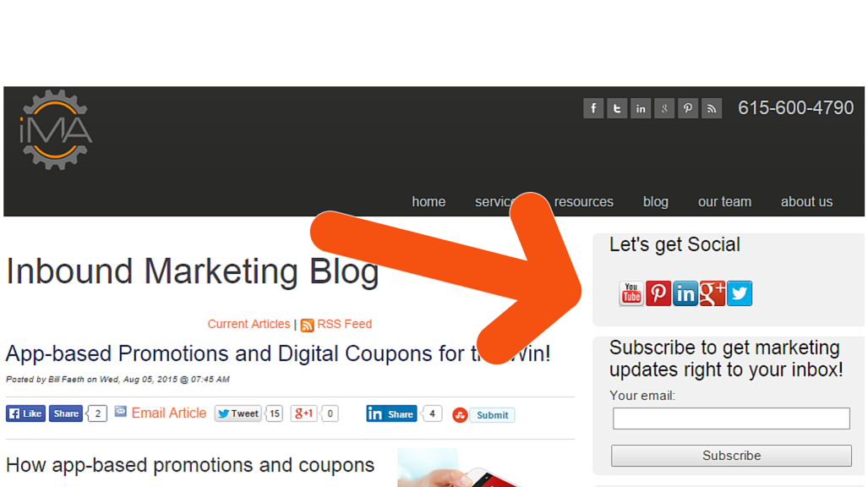Open the header Pinterest icon
This screenshot has width=868, height=487.
687,108
